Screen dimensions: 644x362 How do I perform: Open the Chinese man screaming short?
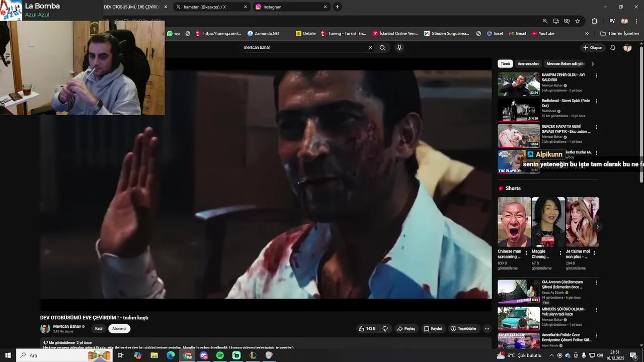point(514,222)
